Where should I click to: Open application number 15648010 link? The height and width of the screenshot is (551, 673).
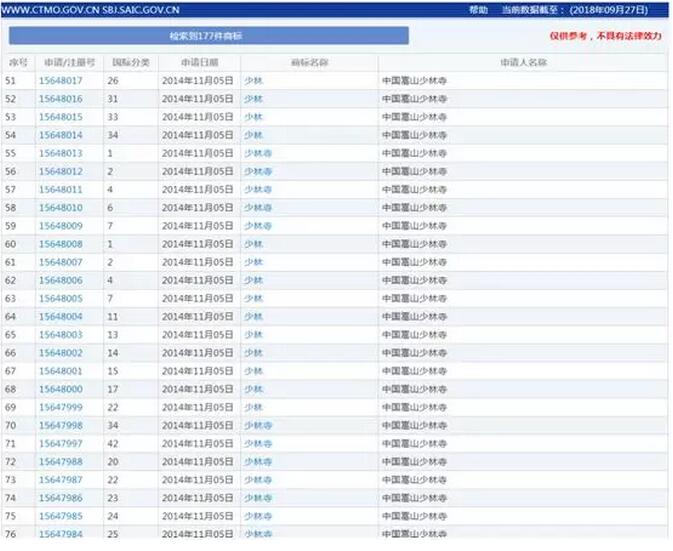[x=61, y=208]
